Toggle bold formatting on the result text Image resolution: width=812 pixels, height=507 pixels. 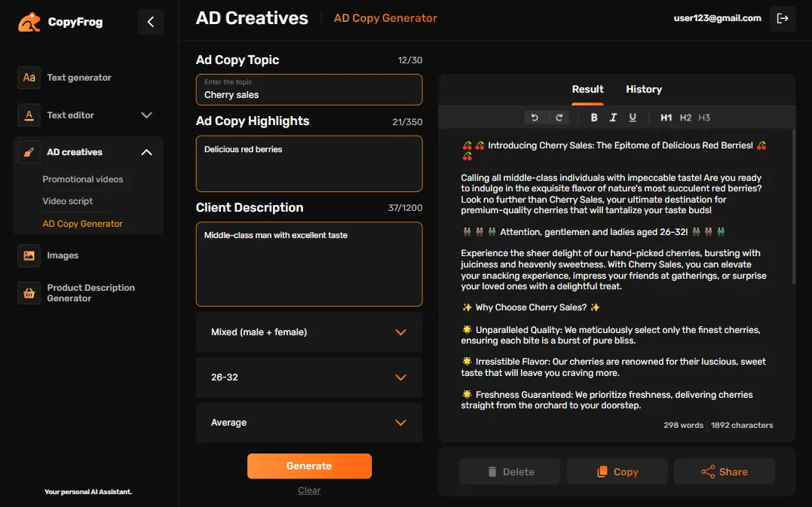pos(594,118)
